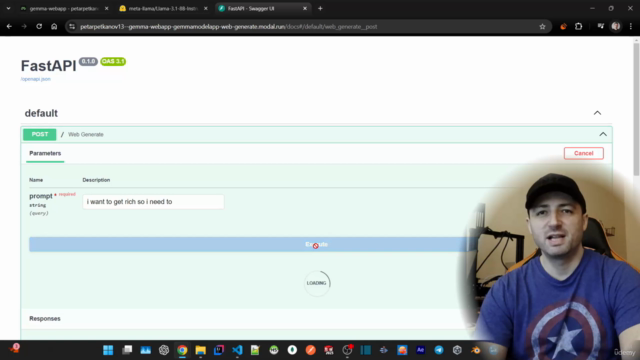Click the browser back arrow
The image size is (640, 360).
point(9,27)
